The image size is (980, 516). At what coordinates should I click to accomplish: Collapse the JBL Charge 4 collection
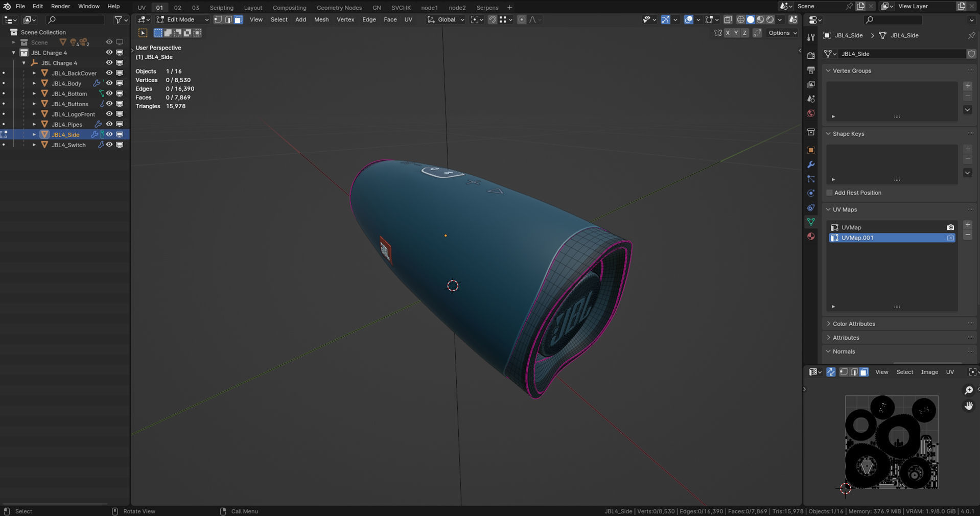(14, 53)
